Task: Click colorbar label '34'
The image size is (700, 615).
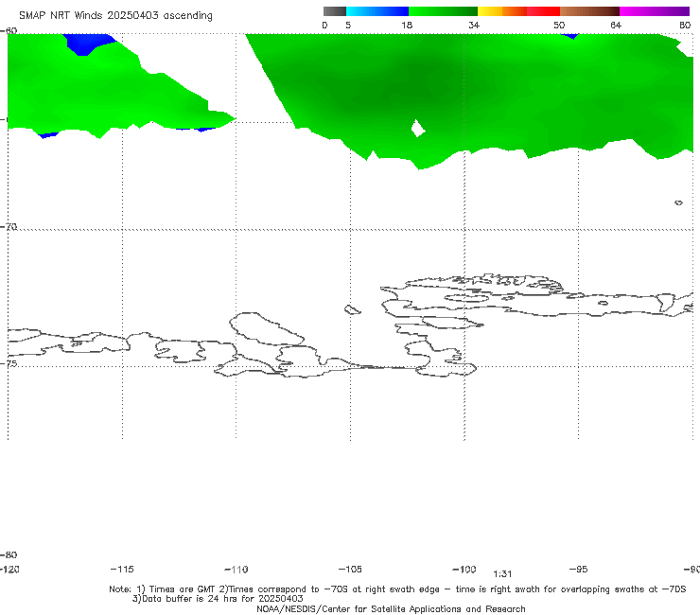Action: coord(474,25)
